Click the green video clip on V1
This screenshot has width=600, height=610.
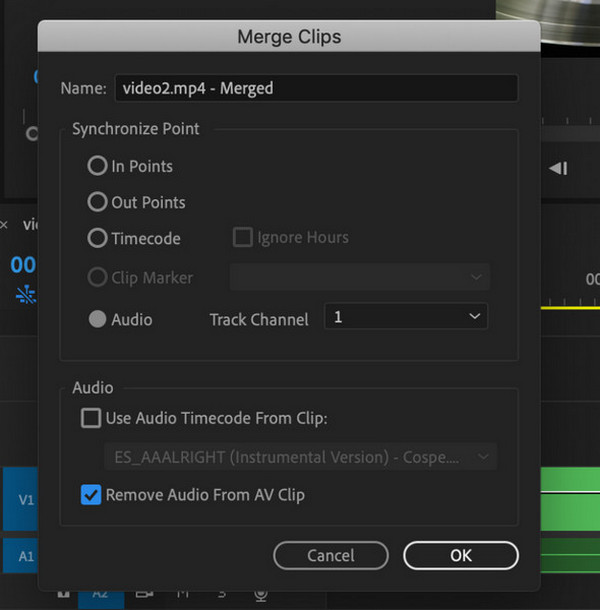[x=570, y=499]
